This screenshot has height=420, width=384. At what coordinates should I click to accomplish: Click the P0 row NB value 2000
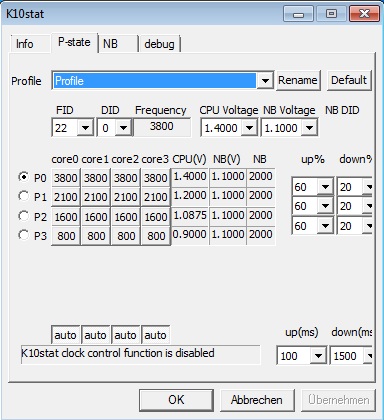coord(261,176)
